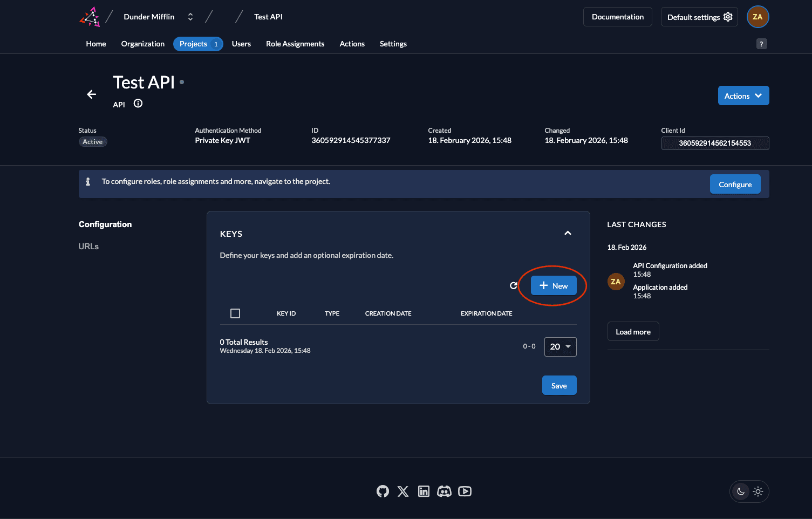This screenshot has width=812, height=519.
Task: Click the New key button
Action: point(554,285)
